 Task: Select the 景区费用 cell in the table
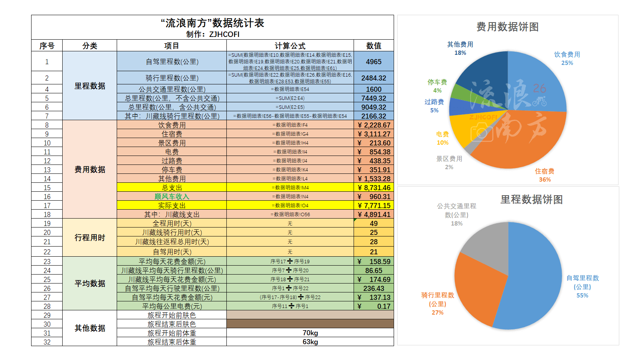(x=172, y=143)
